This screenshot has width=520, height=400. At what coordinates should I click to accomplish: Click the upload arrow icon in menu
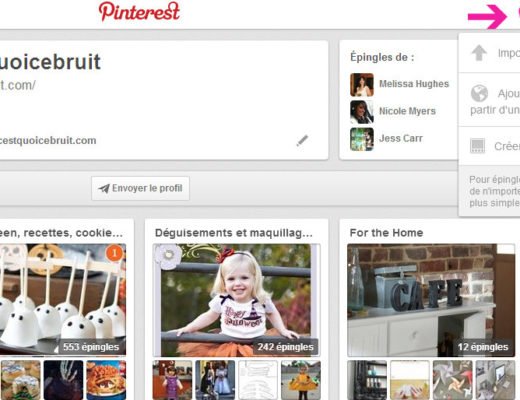[x=479, y=53]
